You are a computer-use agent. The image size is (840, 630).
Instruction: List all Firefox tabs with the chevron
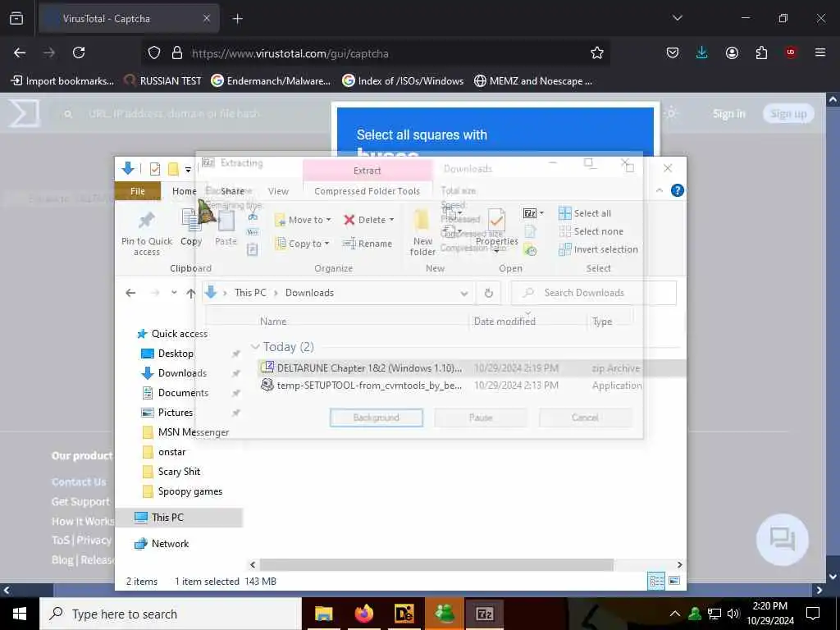tap(677, 18)
